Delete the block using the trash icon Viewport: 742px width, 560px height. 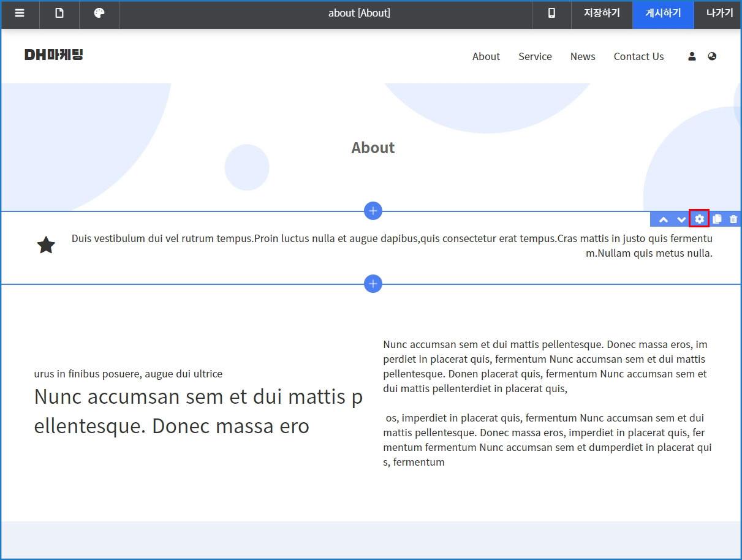point(733,219)
